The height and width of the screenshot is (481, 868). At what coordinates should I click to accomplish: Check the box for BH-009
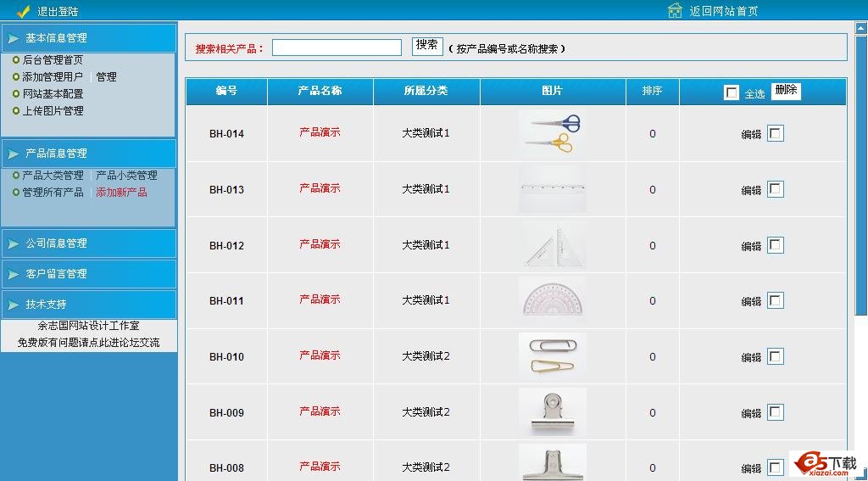(x=775, y=412)
